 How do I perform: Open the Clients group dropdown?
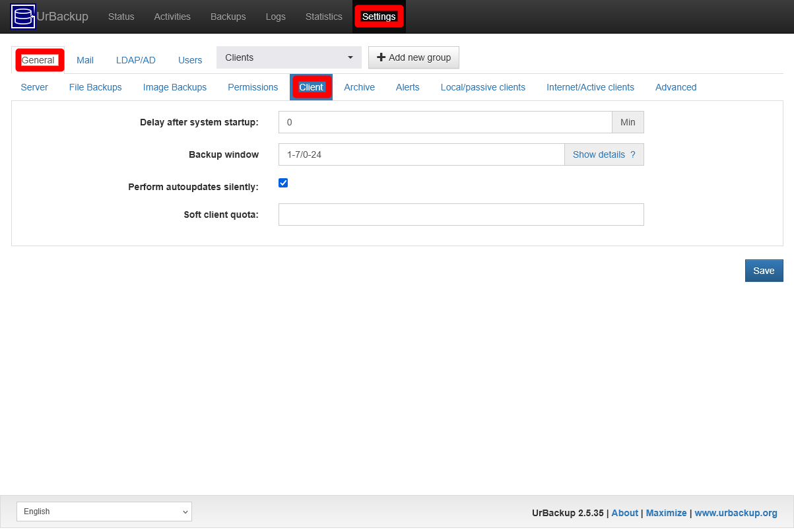(288, 57)
